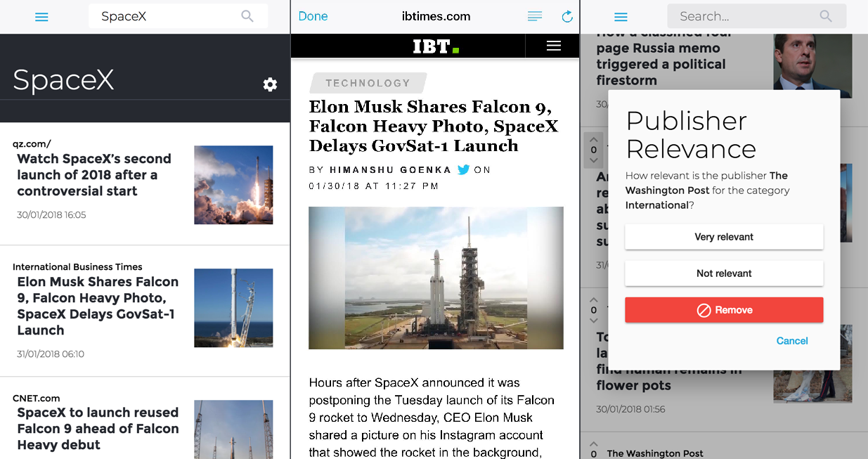Open the IBT site hamburger menu

point(553,46)
